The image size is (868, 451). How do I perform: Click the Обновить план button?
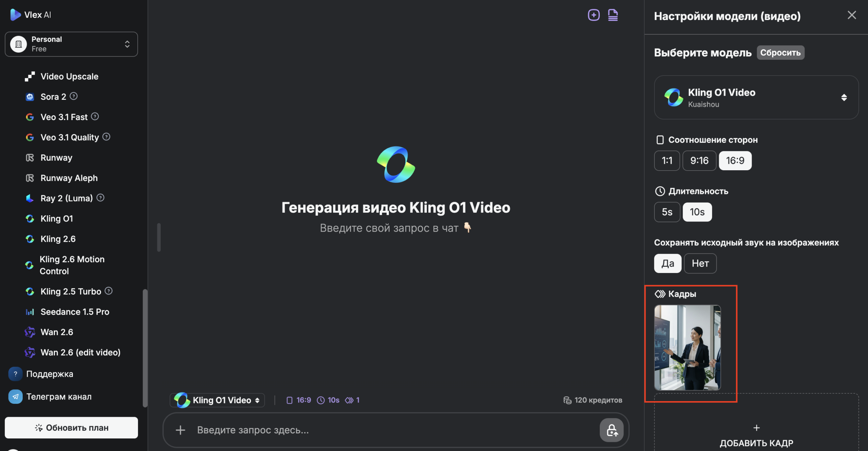(71, 428)
